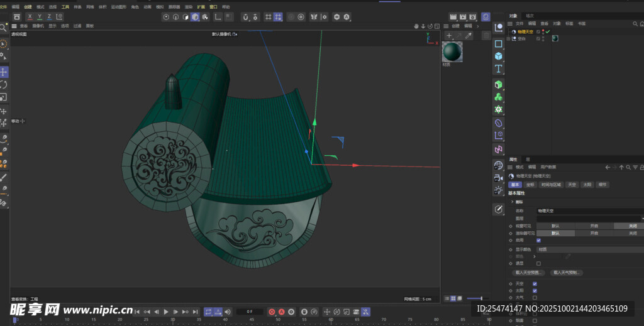Uncheck the 天空 (Sky) checkbox
The image size is (644, 326).
(535, 284)
